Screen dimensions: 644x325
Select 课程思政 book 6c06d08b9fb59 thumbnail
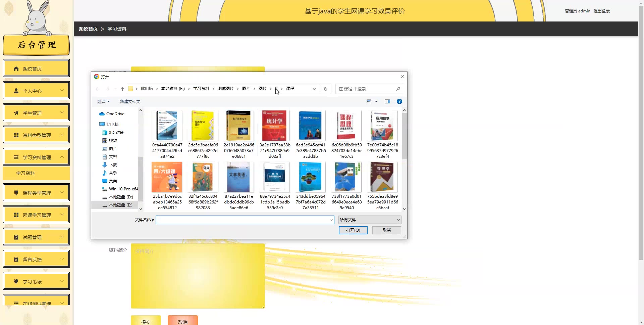tap(346, 125)
